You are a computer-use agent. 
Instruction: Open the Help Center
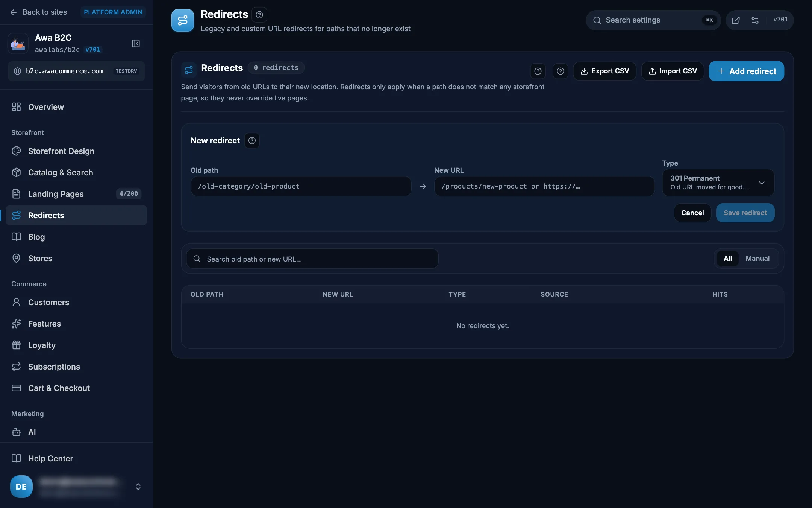(76, 458)
